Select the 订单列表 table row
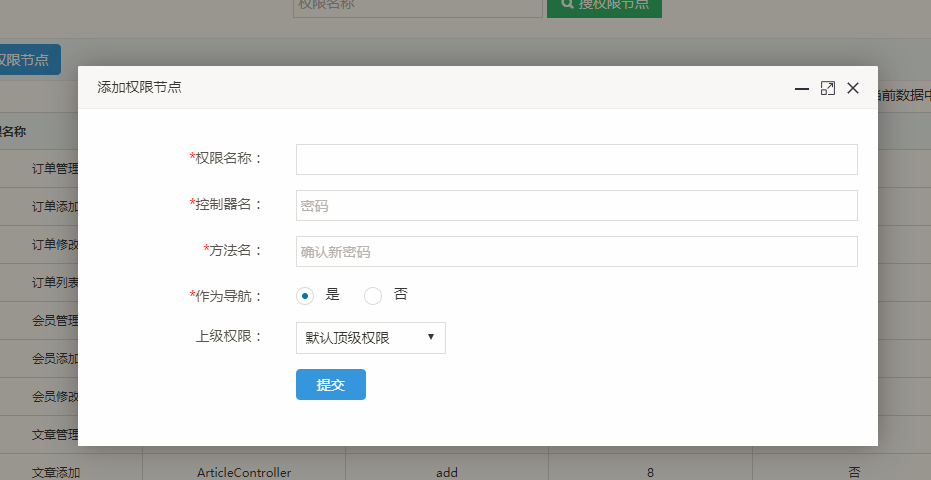 pyautogui.click(x=54, y=283)
